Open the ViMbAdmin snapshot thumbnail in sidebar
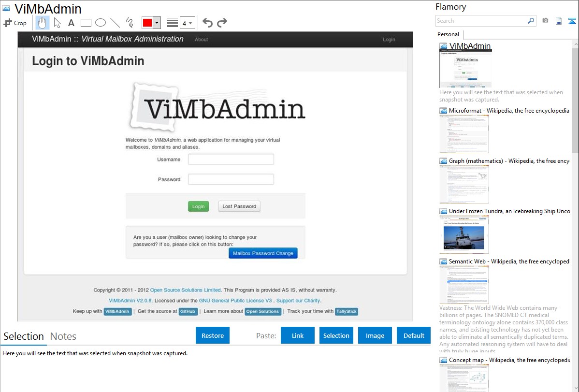579x392 pixels. tap(465, 69)
